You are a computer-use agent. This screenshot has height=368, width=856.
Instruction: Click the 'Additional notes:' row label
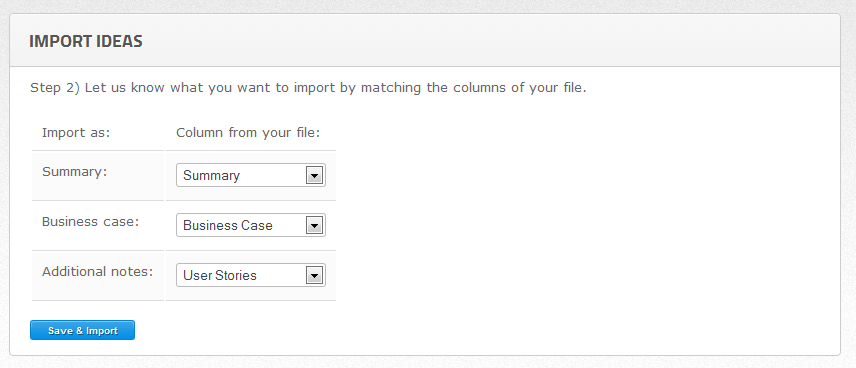click(98, 271)
